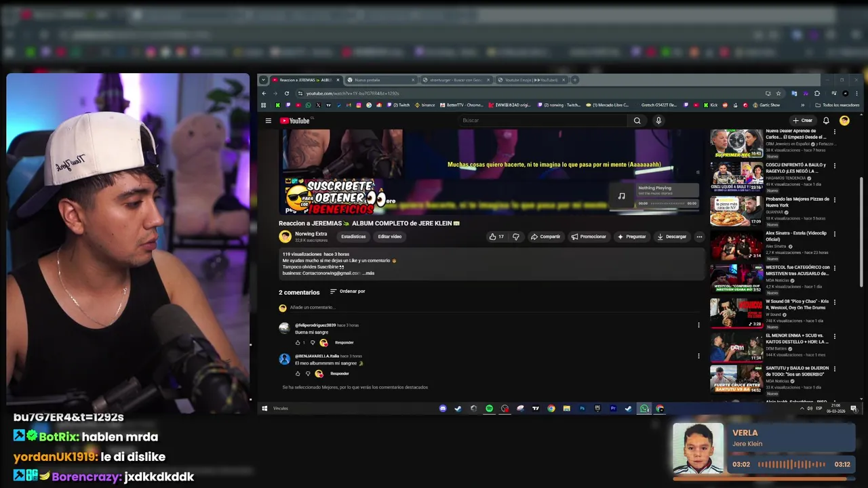The height and width of the screenshot is (488, 868).
Task: Open the Kick bookmark in the bookmarks bar
Action: coord(711,105)
